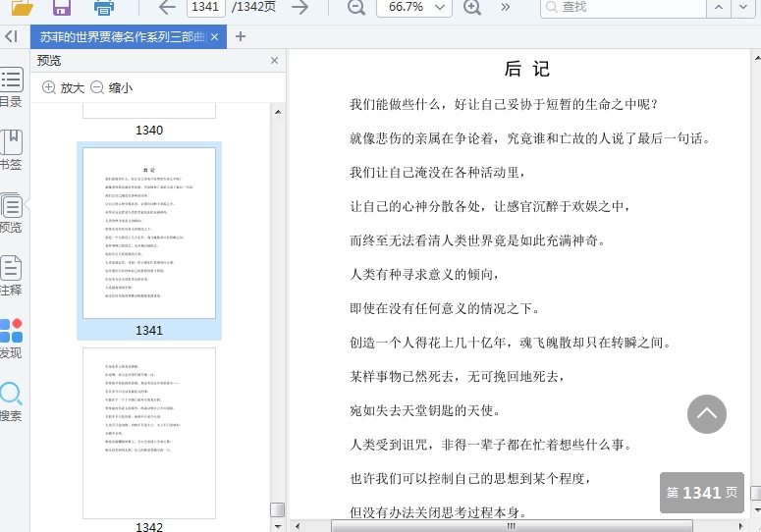Click the line 即使在没有任何意义的情况之下
761x532 pixels.
(445, 308)
